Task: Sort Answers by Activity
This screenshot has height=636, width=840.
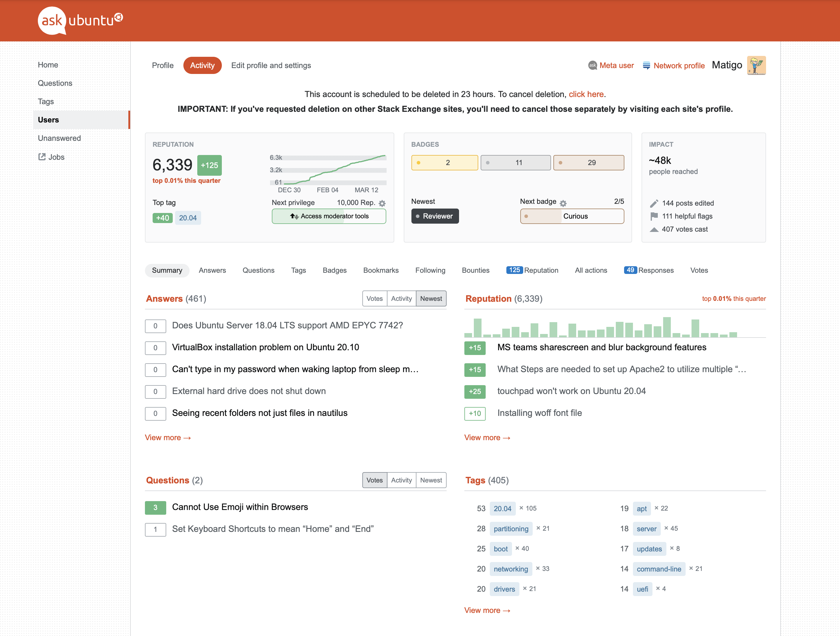Action: click(x=401, y=298)
